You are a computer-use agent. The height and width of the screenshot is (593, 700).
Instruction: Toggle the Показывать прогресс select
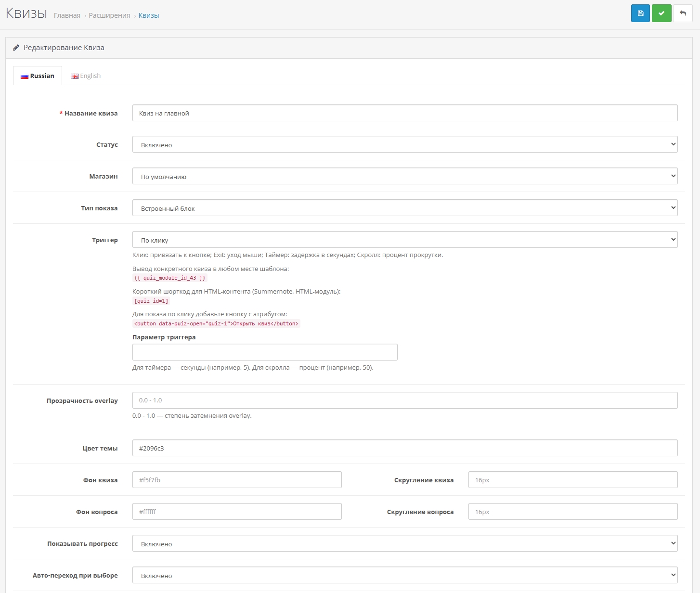click(x=404, y=543)
